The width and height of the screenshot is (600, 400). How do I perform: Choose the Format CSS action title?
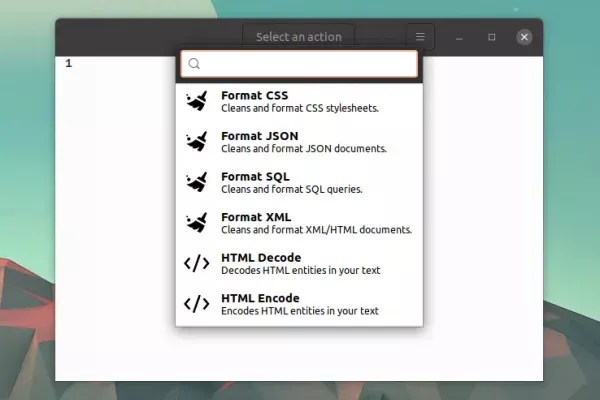pyautogui.click(x=254, y=95)
